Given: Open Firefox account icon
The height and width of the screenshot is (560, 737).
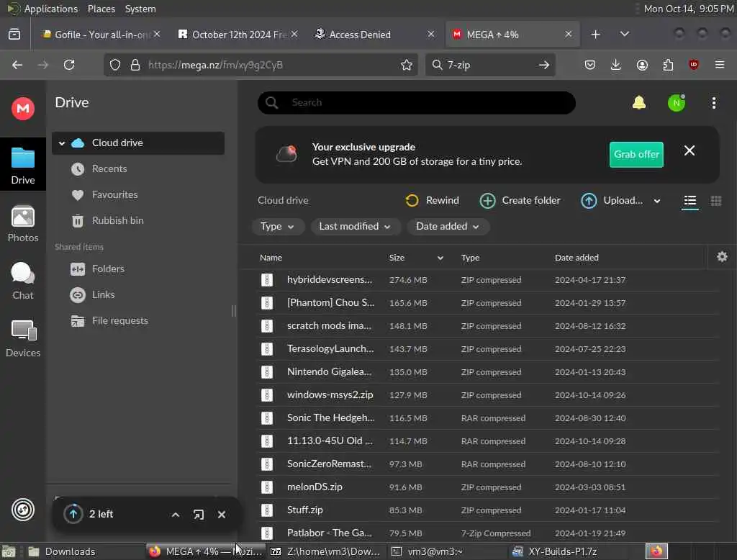Looking at the screenshot, I should pos(642,65).
